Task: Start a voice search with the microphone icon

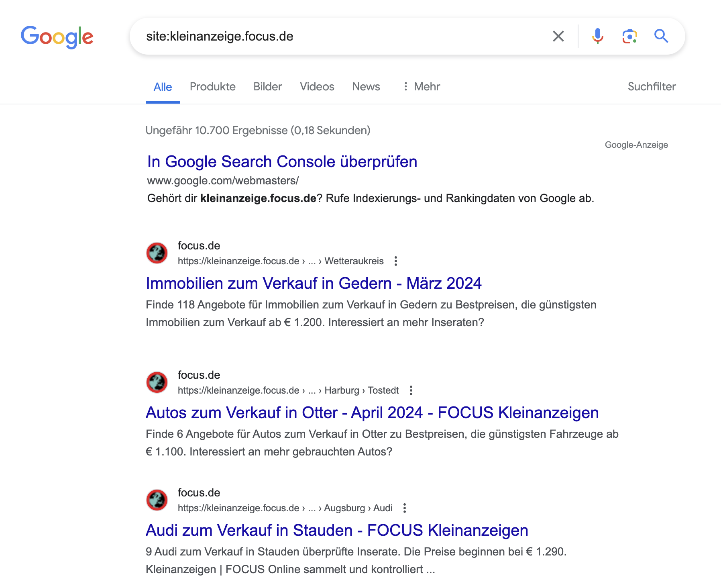Action: 598,36
